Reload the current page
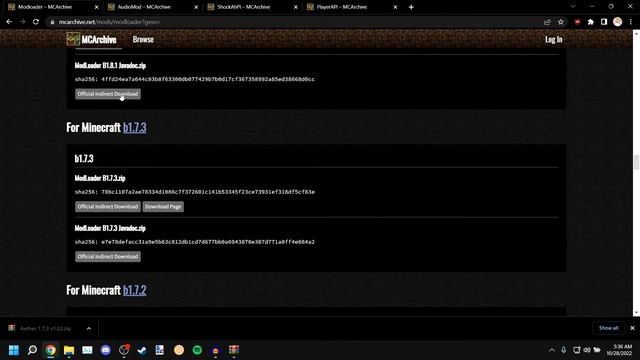The height and width of the screenshot is (360, 640). (x=36, y=22)
